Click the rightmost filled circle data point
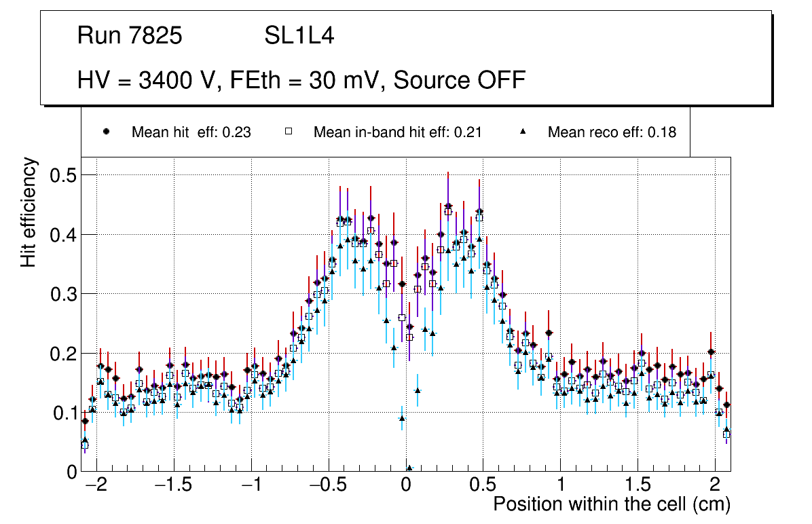 coord(726,405)
